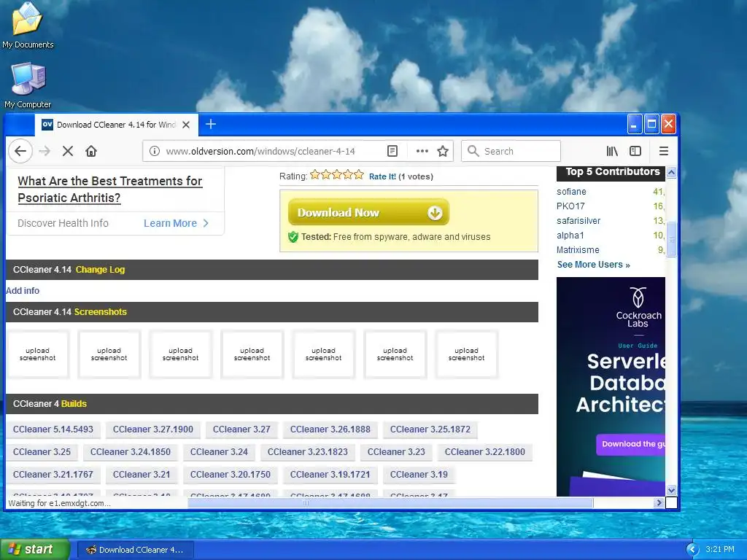Click the vertical scrollbar up arrow
This screenshot has height=560, width=747.
[671, 172]
